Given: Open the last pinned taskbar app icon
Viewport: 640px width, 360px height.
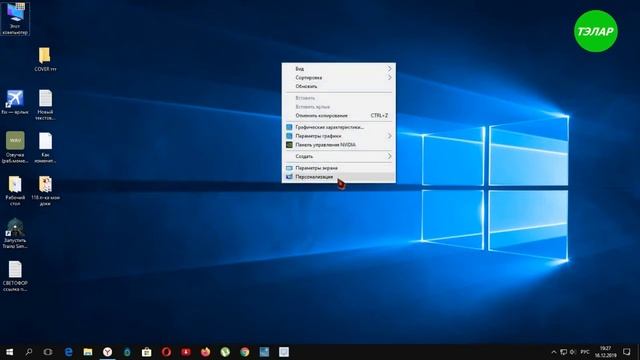Looking at the screenshot, I should pos(284,352).
